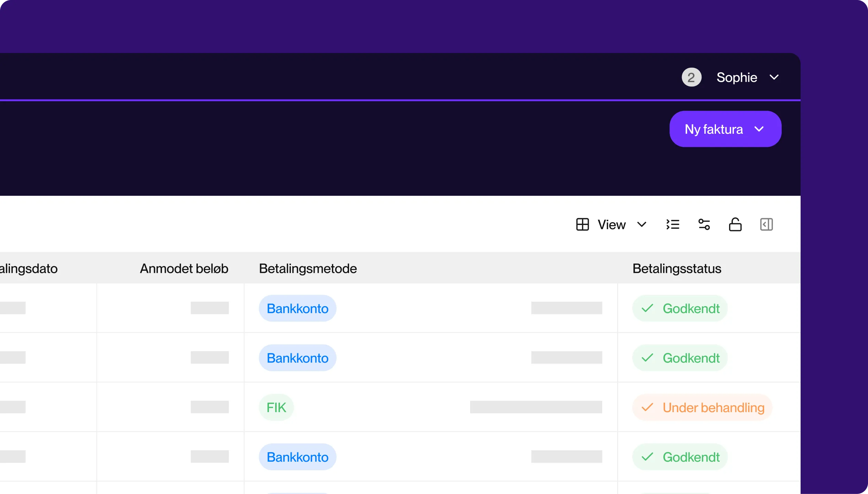This screenshot has height=494, width=868.
Task: Toggle the unlock padlock icon
Action: coord(735,225)
